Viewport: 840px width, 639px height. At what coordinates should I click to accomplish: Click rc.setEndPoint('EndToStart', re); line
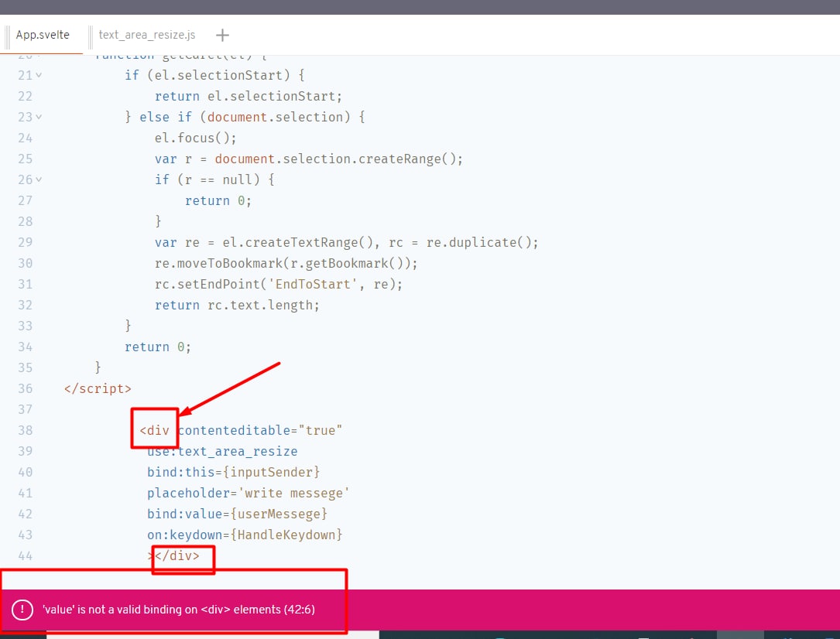279,284
